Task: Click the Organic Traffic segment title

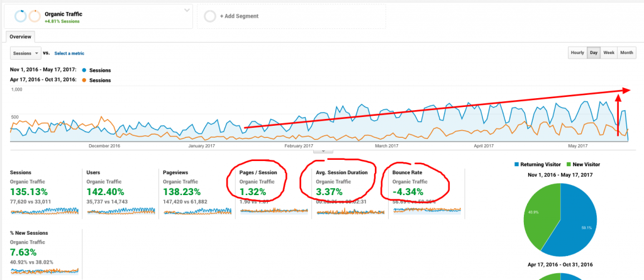Action: (x=64, y=14)
